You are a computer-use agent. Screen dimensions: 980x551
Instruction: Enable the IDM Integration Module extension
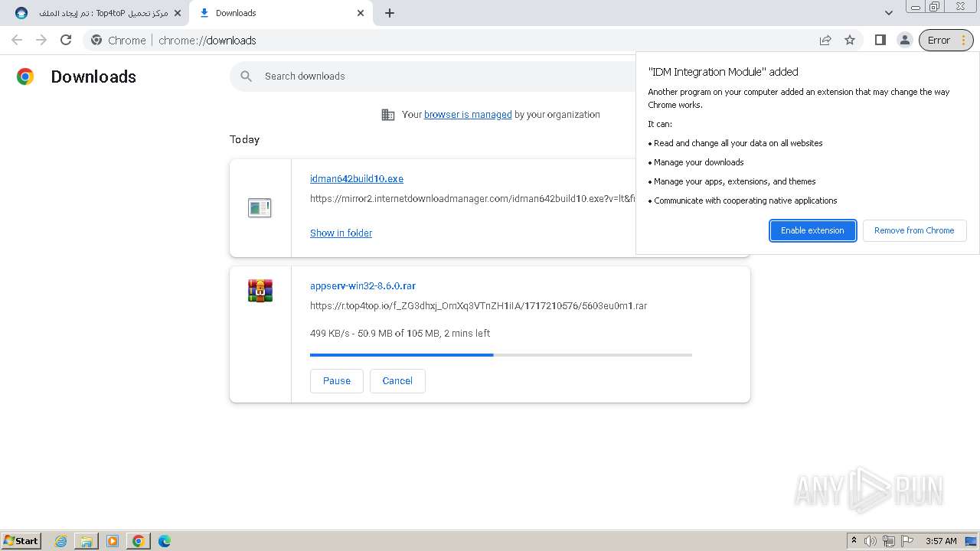point(812,230)
